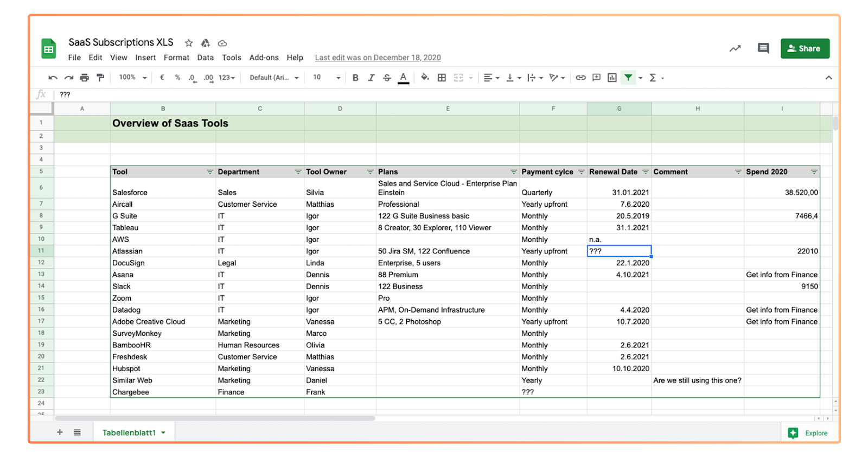Toggle italic text formatting
Screen dimensions: 868x458
click(371, 78)
